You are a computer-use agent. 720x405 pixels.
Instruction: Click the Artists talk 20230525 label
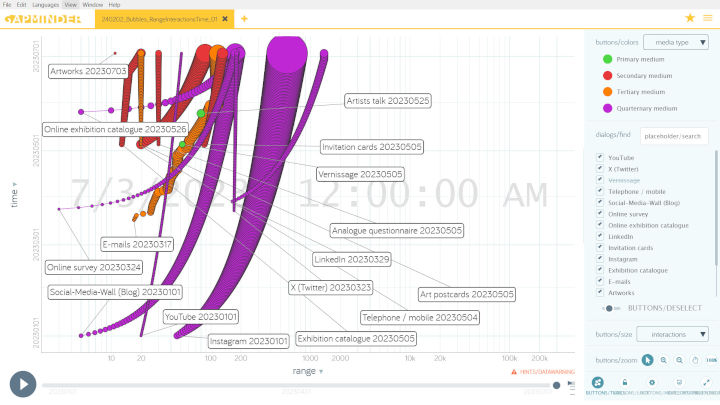388,101
